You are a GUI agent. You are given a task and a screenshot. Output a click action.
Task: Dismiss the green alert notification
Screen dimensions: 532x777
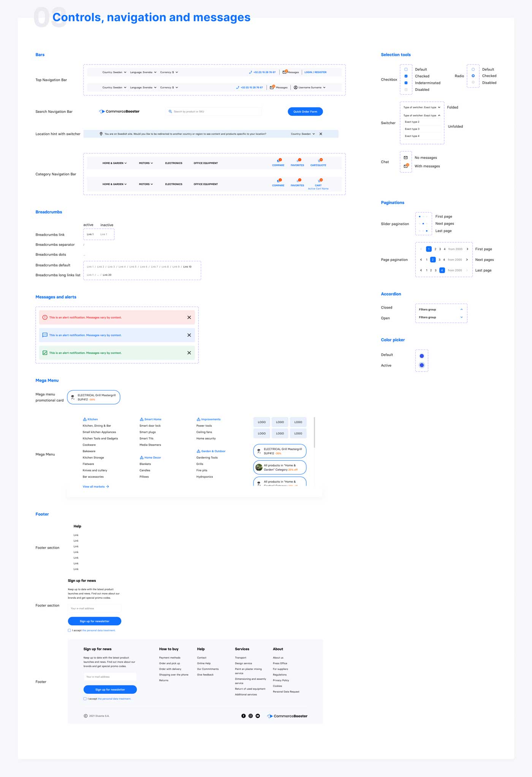[189, 353]
